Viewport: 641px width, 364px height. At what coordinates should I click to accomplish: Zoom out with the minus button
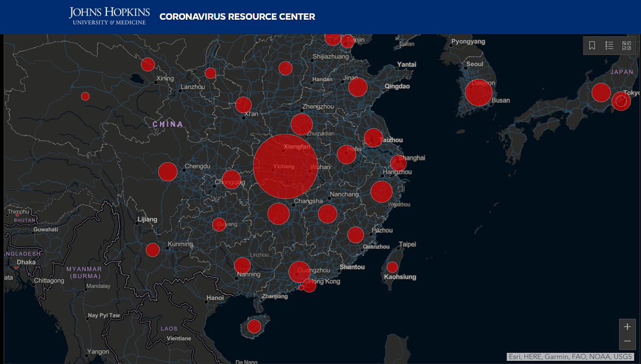627,341
